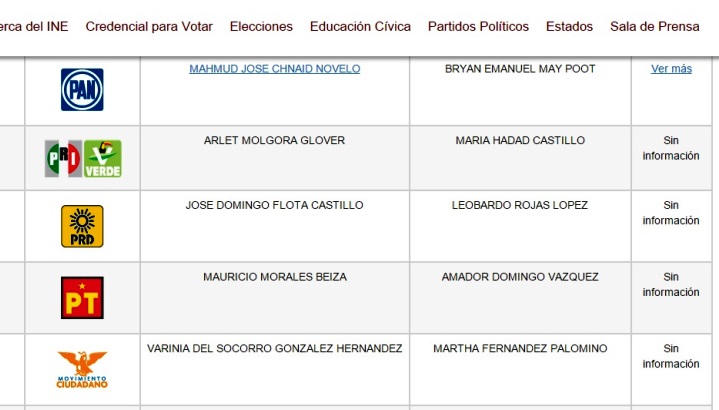Open Sala de Prensa menu

pos(657,27)
